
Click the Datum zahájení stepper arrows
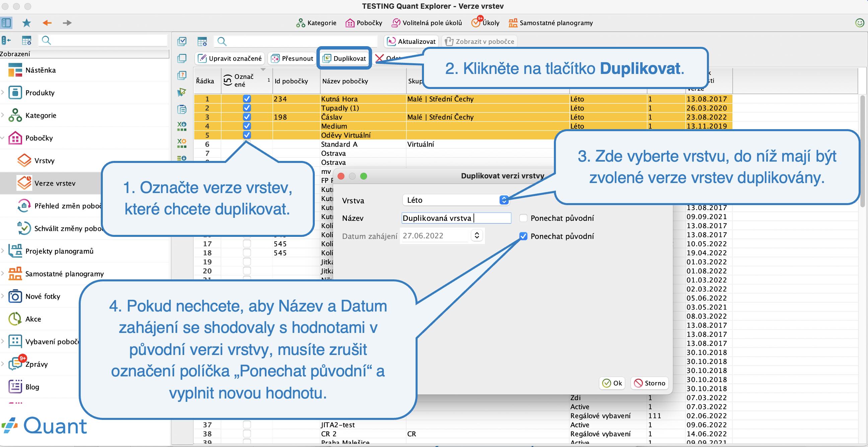tap(477, 235)
